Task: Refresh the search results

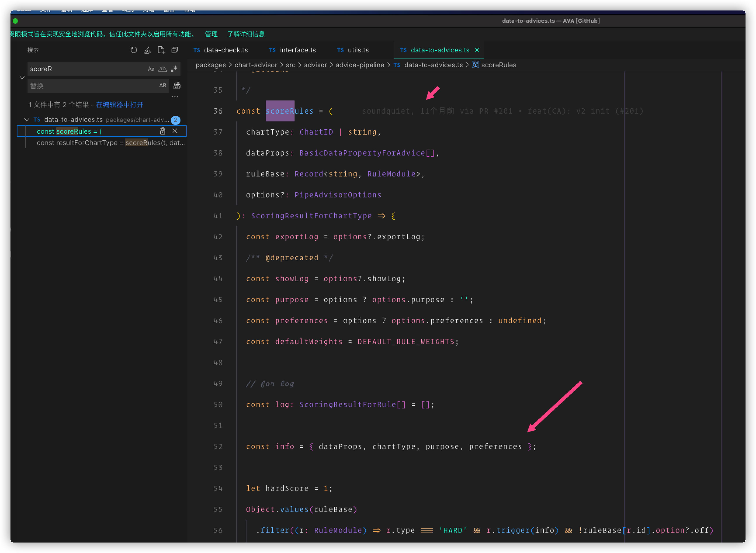Action: coord(134,50)
